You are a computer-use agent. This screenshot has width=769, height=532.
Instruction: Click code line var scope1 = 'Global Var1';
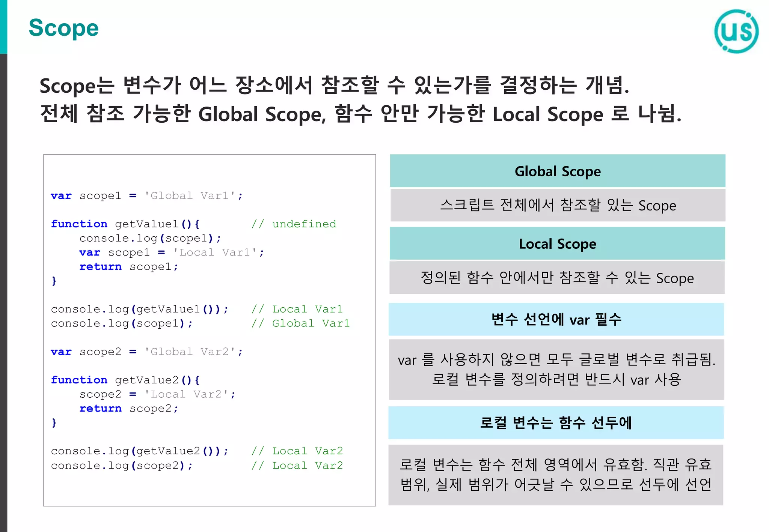(x=147, y=196)
